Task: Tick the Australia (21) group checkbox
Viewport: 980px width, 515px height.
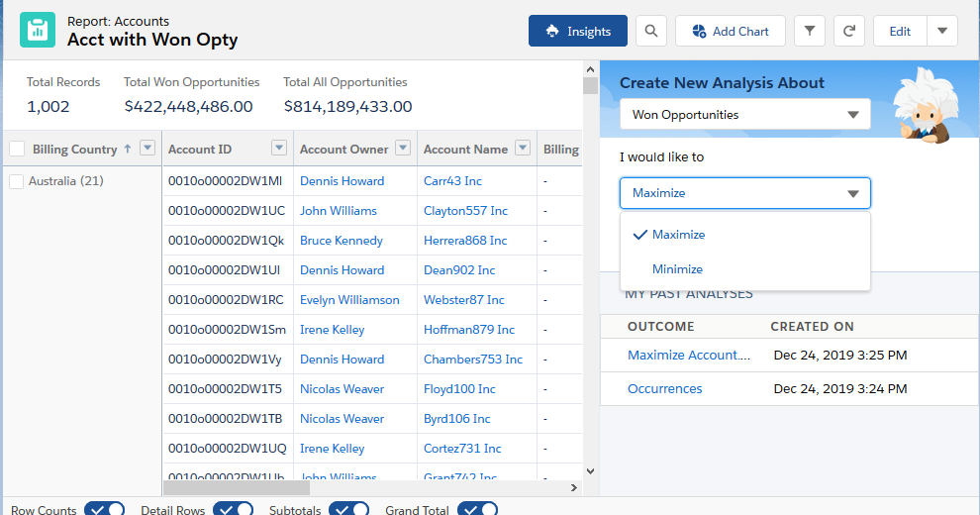Action: (17, 181)
